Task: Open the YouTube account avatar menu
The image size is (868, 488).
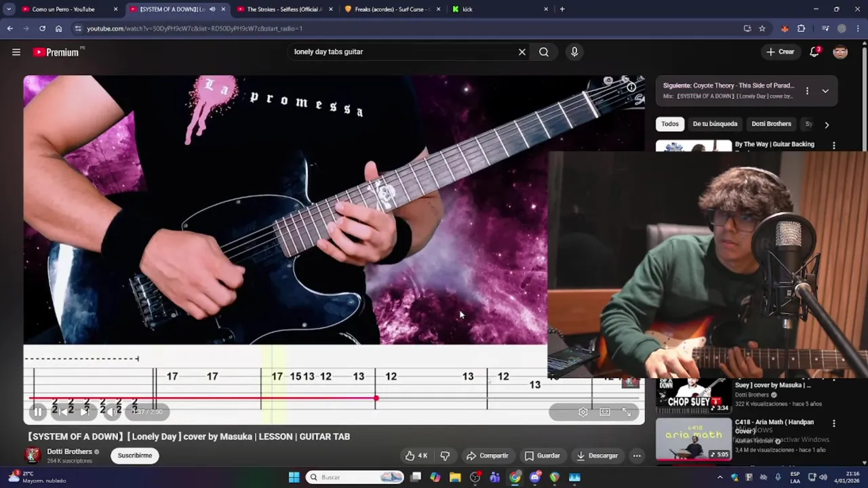Action: pyautogui.click(x=840, y=52)
